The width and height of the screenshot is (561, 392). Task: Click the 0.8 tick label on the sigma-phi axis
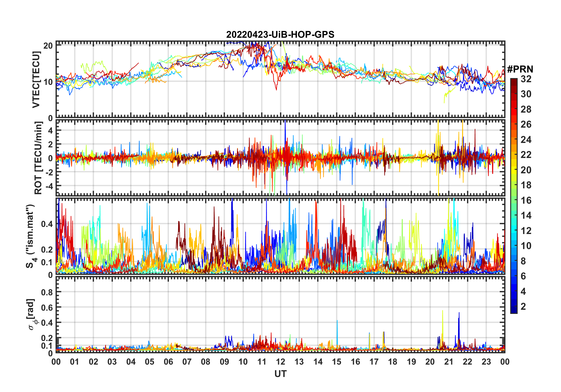[x=47, y=292]
